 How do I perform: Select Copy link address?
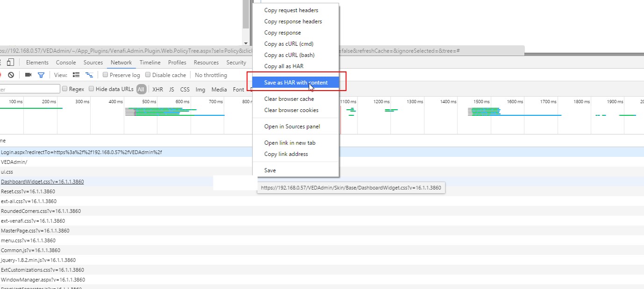(x=296, y=154)
